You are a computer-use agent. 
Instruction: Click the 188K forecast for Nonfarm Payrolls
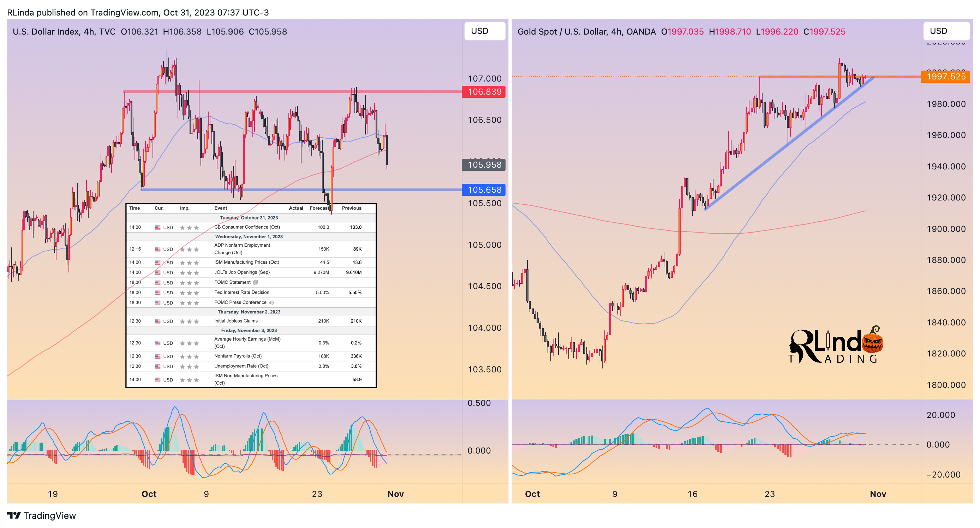click(324, 356)
